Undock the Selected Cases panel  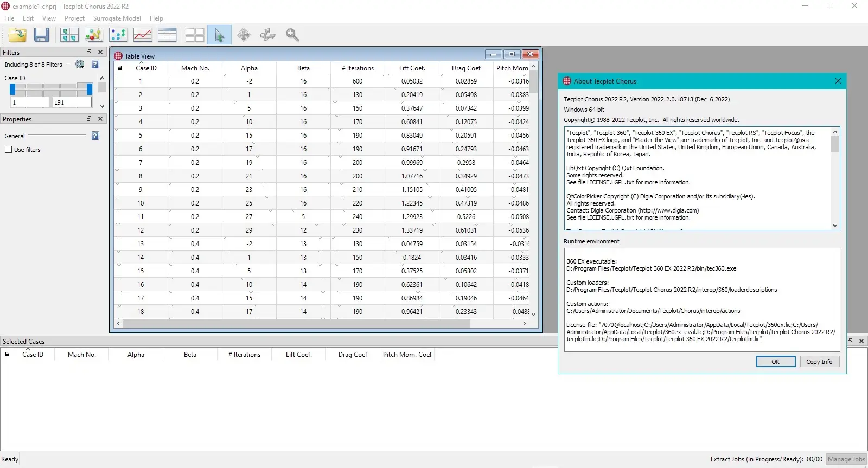pyautogui.click(x=850, y=341)
